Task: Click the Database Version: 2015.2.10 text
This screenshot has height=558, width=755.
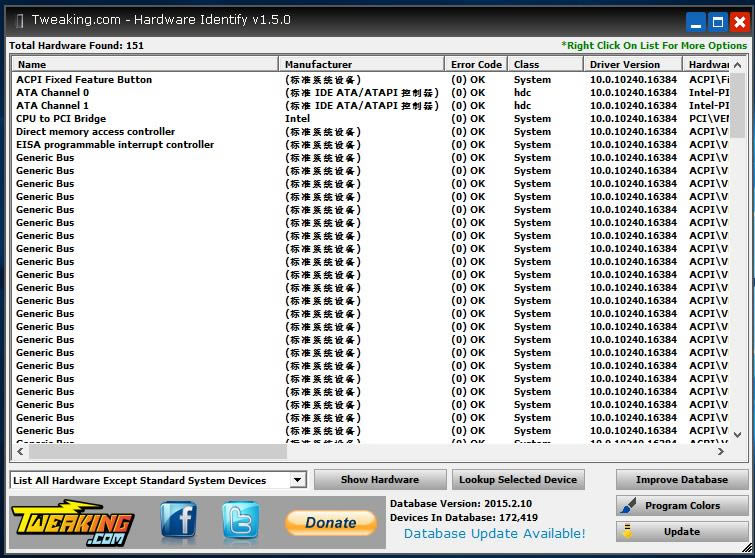Action: point(461,504)
